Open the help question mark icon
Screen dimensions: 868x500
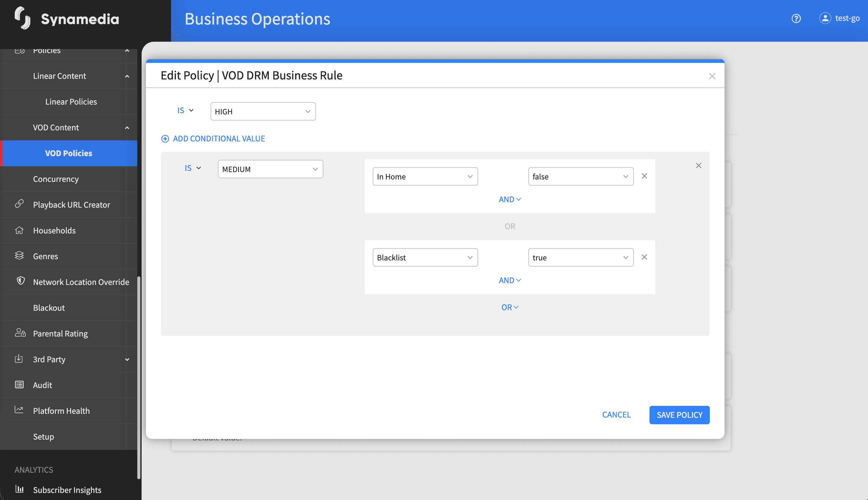click(x=796, y=18)
